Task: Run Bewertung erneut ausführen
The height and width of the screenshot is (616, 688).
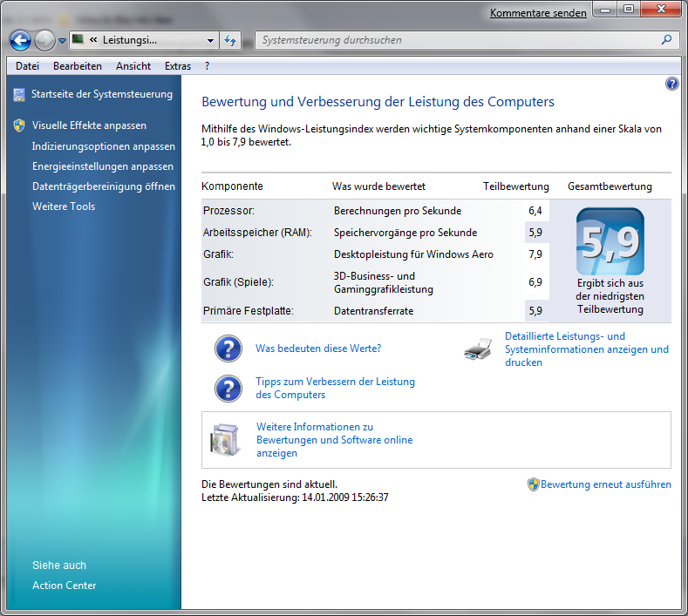Action: [605, 484]
